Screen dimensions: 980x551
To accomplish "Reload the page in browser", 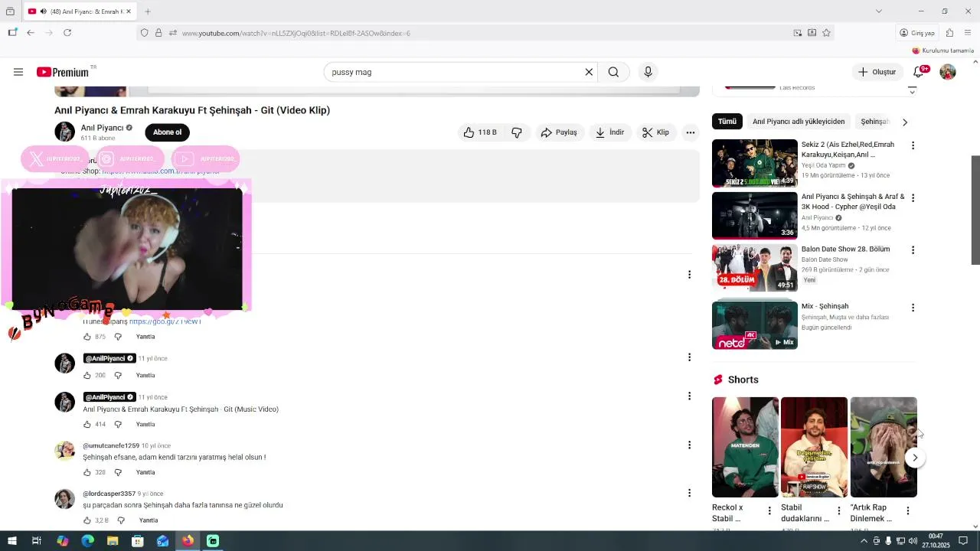I will (67, 33).
